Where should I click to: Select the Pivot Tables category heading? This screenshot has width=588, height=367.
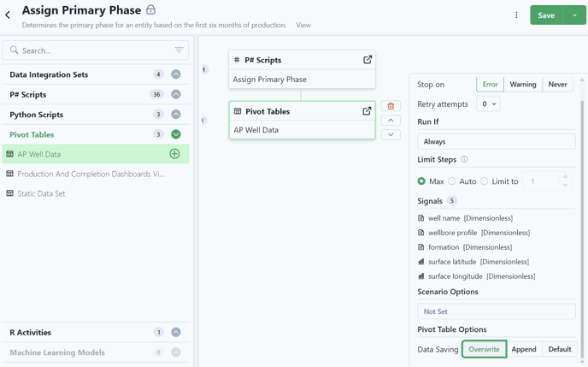coord(32,134)
